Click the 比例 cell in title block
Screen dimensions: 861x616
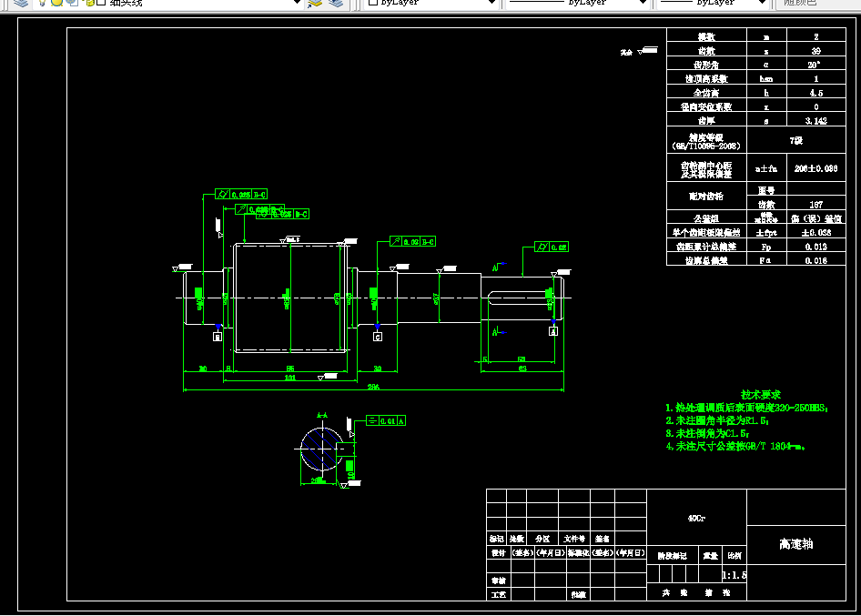coord(734,555)
